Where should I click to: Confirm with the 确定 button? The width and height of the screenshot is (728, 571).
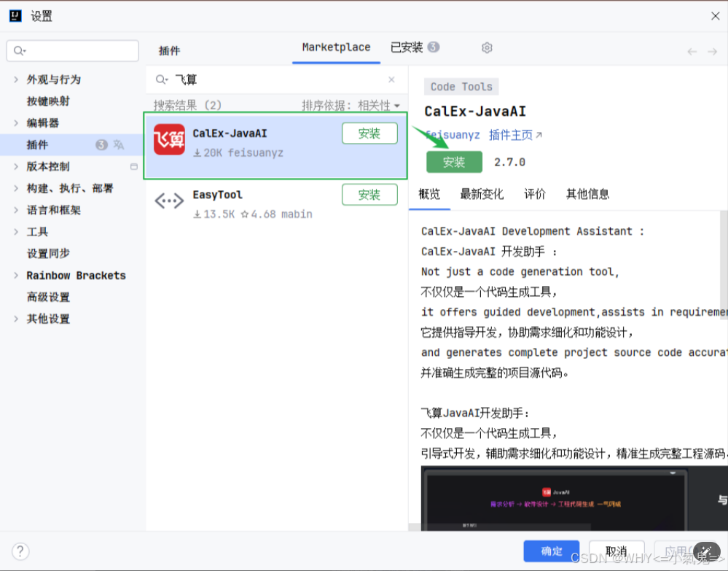(x=552, y=551)
